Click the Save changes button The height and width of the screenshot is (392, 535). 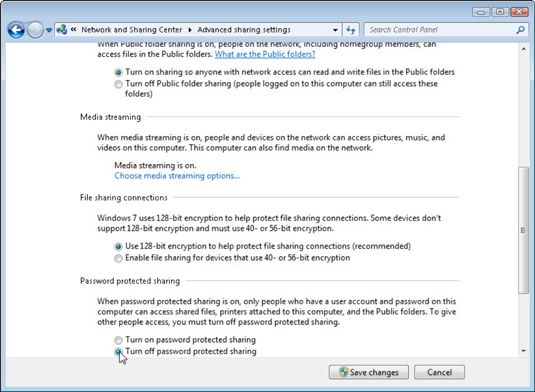[368, 372]
